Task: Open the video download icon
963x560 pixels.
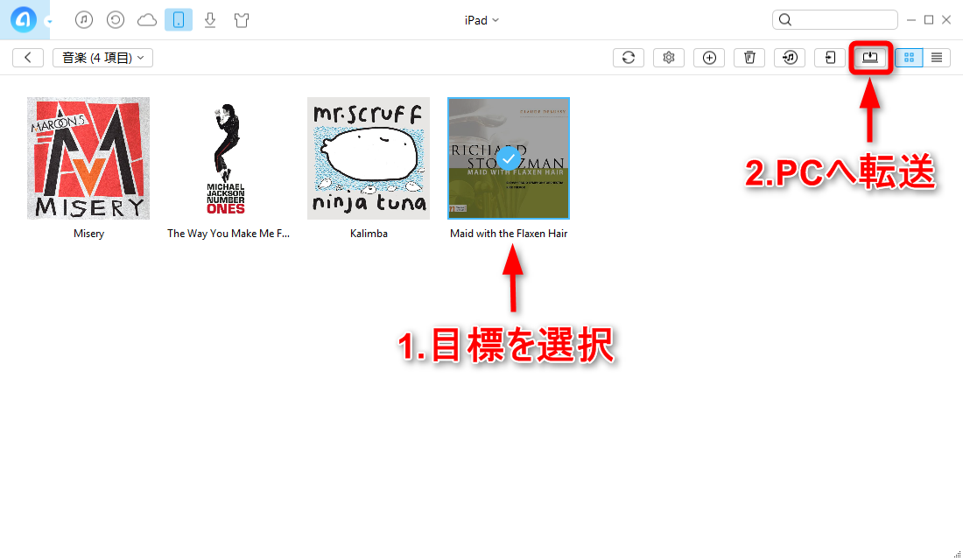Action: tap(210, 19)
